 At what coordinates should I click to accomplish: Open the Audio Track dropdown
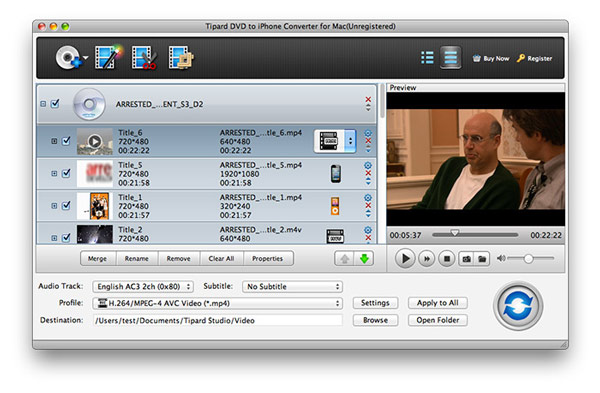[x=143, y=287]
